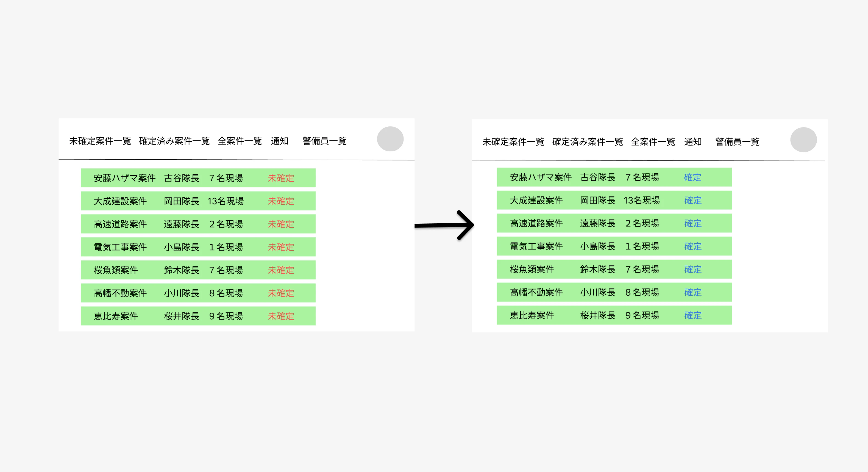This screenshot has height=472, width=868.
Task: Select 高速道路案件 name in left list
Action: (120, 224)
